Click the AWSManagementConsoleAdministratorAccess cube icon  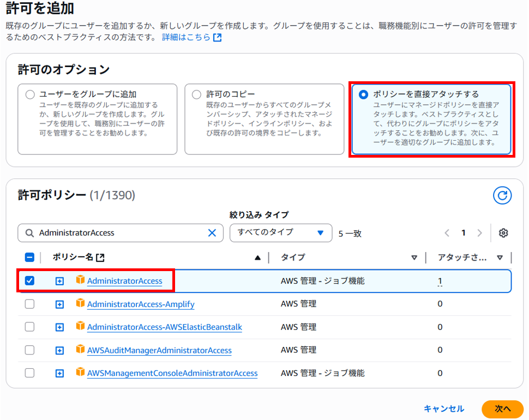(80, 372)
